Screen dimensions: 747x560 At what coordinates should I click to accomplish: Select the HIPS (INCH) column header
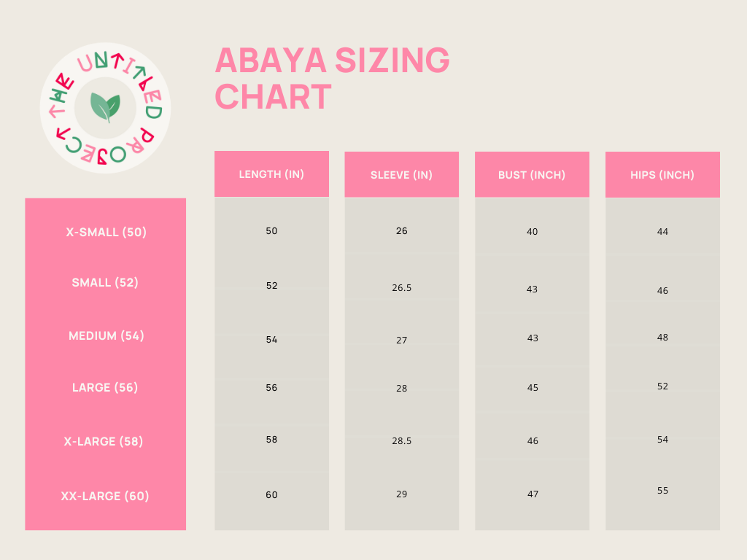(x=662, y=174)
